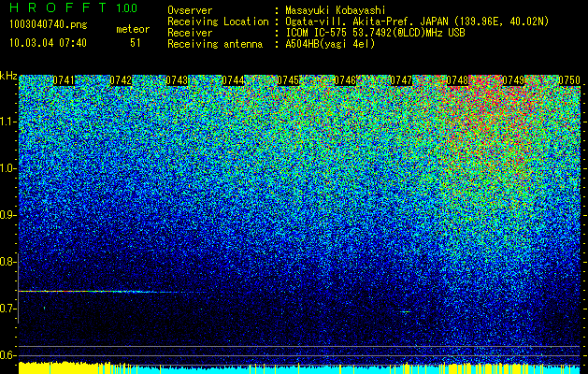Click the 0741 time marker
Screen dimensions: 588x374
[x=64, y=80]
